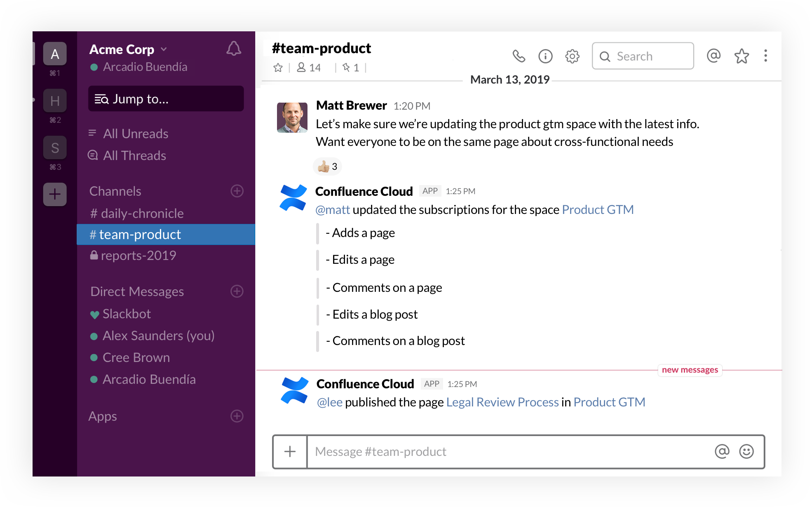
Task: View the 1 pinned item
Action: coord(351,68)
